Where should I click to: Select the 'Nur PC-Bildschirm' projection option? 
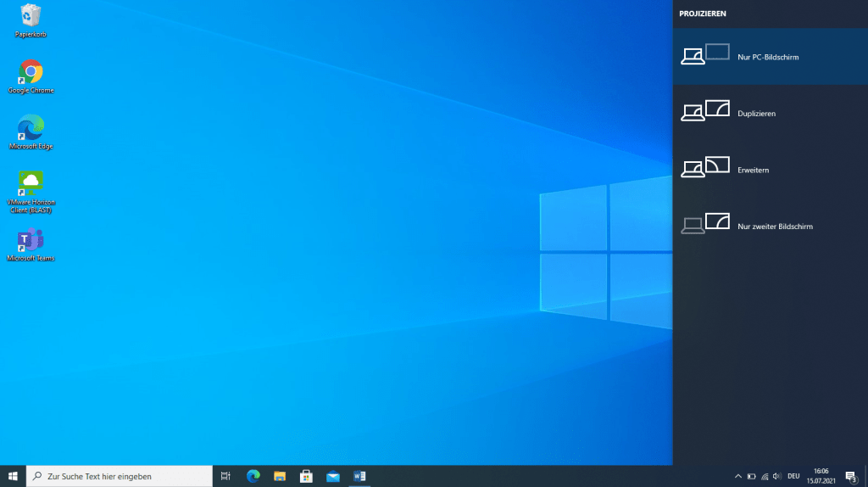[x=769, y=57]
